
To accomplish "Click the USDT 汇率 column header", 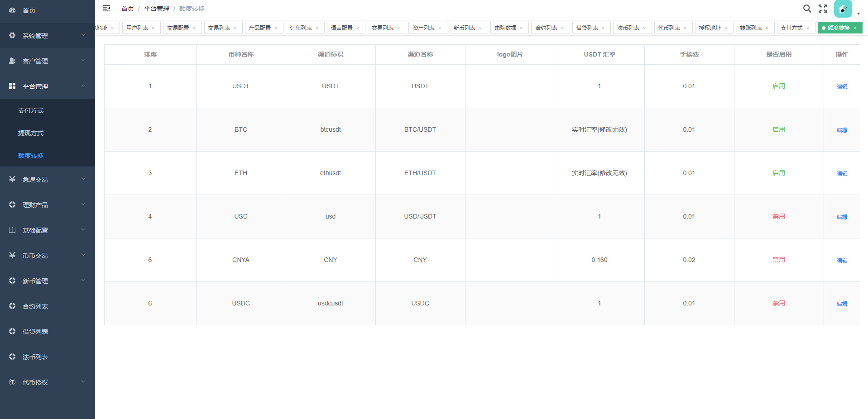I will pyautogui.click(x=599, y=54).
